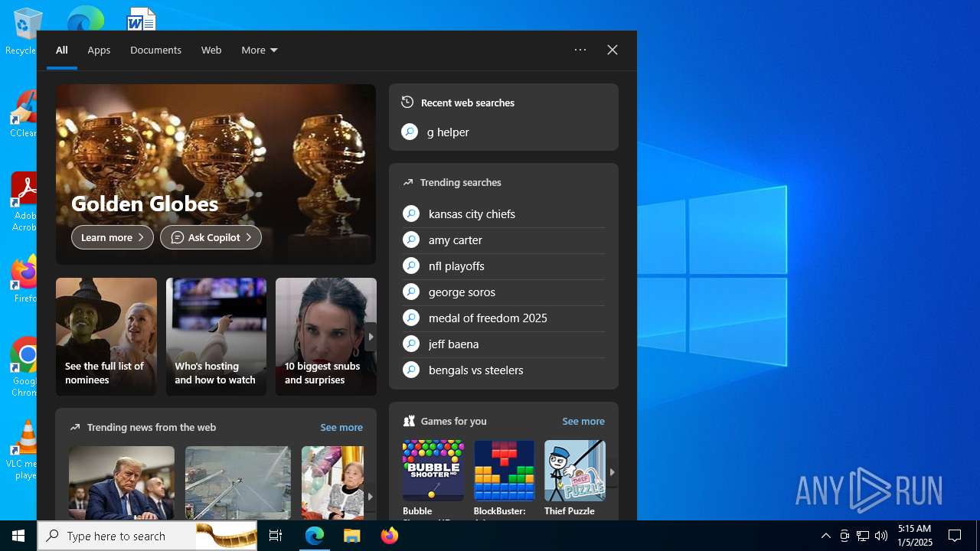980x551 pixels.
Task: Click search icon next to 'kansas city chiefs'
Action: point(411,214)
